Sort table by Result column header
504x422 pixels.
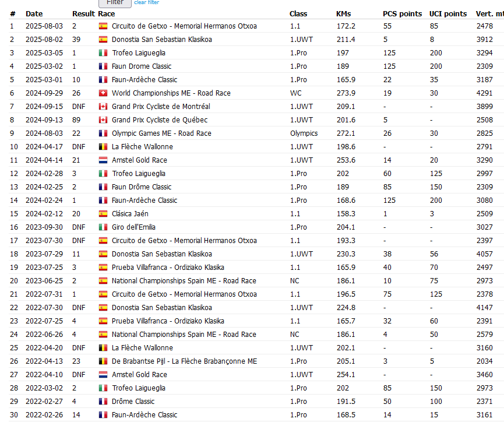[83, 14]
